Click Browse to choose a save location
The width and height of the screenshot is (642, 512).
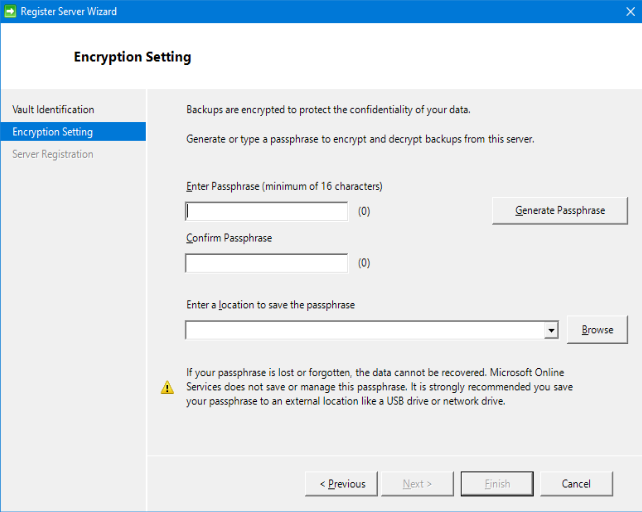click(x=597, y=330)
